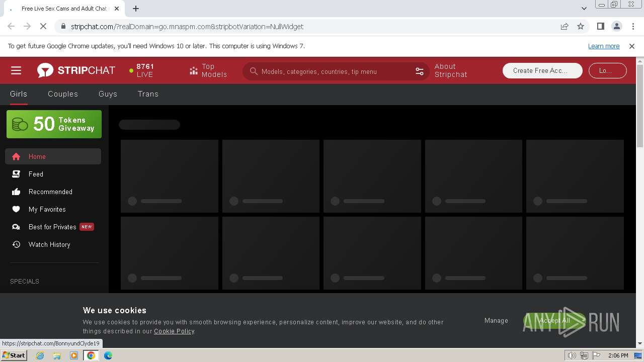Open Windows Media Player from taskbar
The image size is (644, 362).
pos(74,355)
